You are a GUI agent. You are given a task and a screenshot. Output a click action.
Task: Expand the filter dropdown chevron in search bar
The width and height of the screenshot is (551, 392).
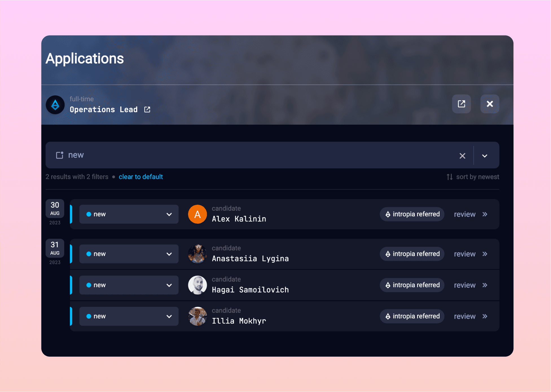click(x=484, y=156)
